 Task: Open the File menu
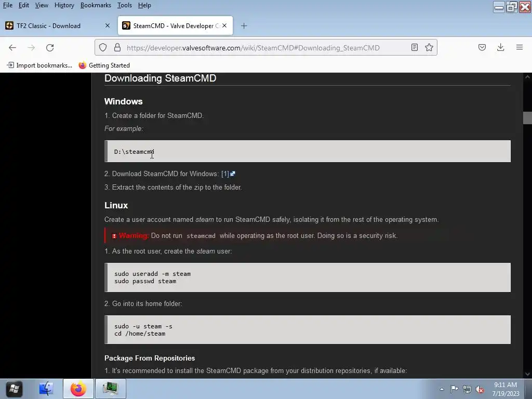[x=7, y=5]
